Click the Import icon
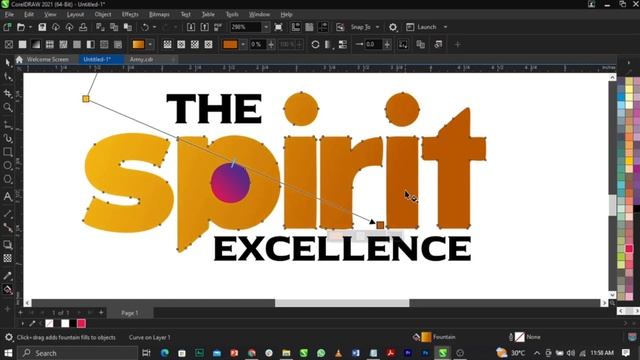The width and height of the screenshot is (640, 360). 191,27
